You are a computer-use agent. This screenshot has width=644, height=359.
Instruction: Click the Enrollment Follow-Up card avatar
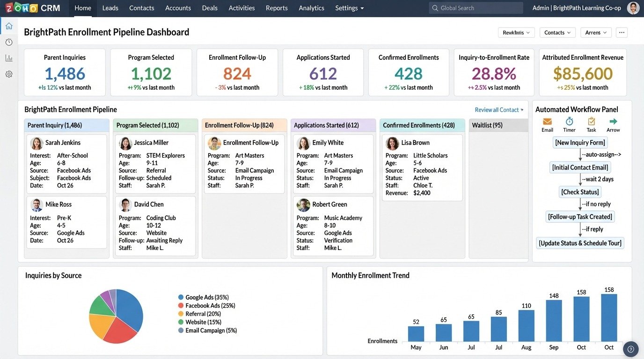coord(214,143)
